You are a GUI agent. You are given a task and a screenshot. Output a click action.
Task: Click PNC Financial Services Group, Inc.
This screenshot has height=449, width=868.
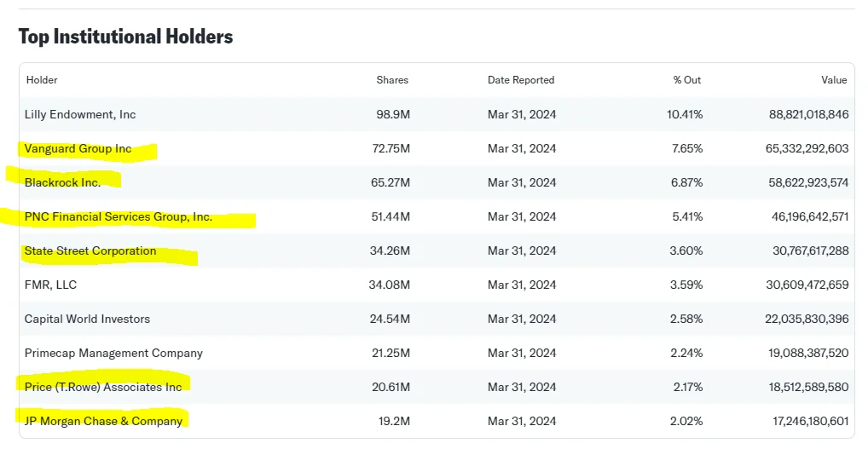click(119, 216)
